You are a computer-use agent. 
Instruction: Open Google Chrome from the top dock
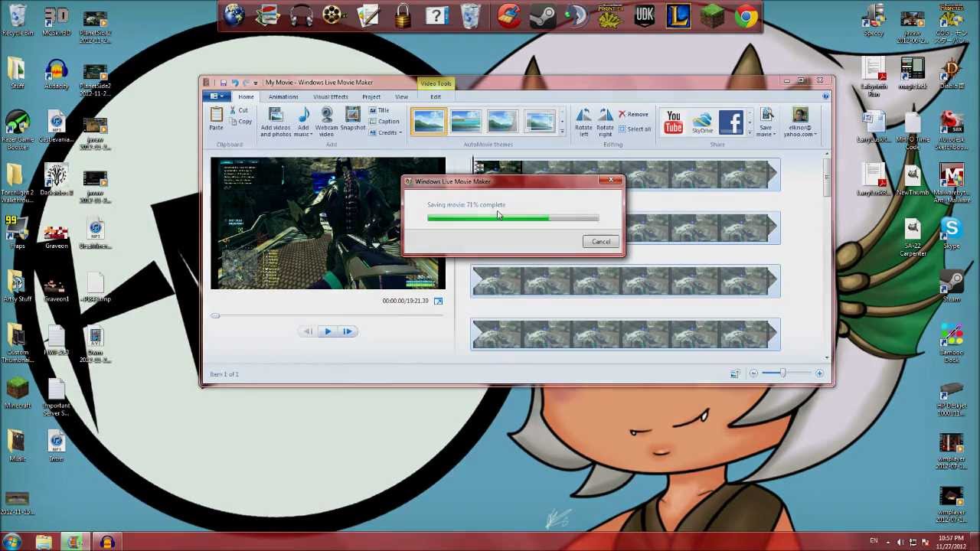pyautogui.click(x=746, y=17)
